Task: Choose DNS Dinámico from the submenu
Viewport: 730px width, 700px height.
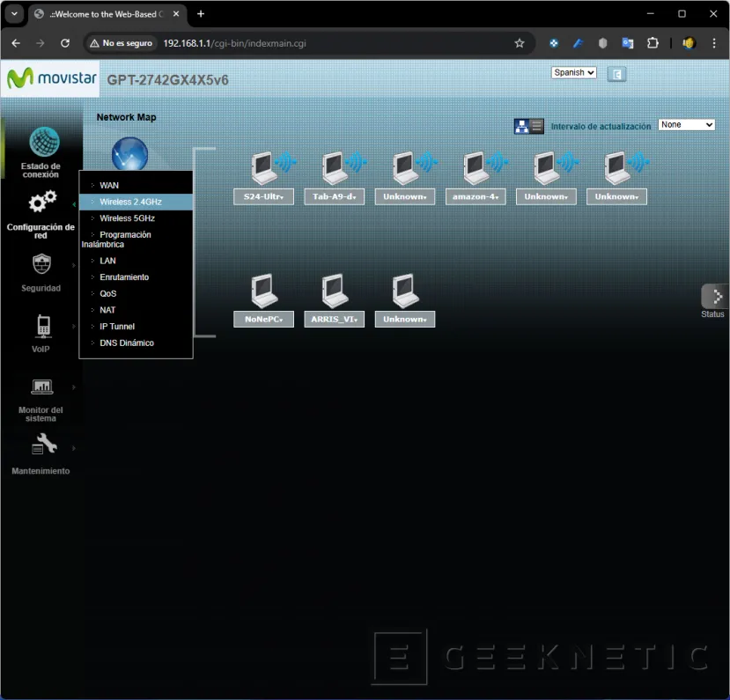Action: (126, 343)
